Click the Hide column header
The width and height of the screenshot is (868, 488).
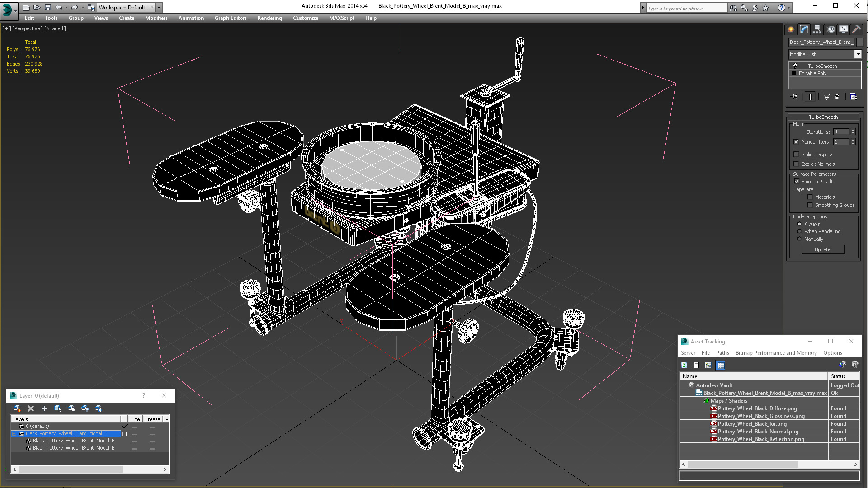[x=135, y=419]
